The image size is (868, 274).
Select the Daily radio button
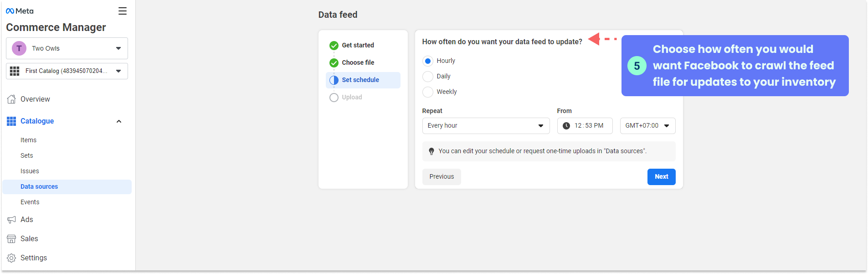(x=428, y=77)
